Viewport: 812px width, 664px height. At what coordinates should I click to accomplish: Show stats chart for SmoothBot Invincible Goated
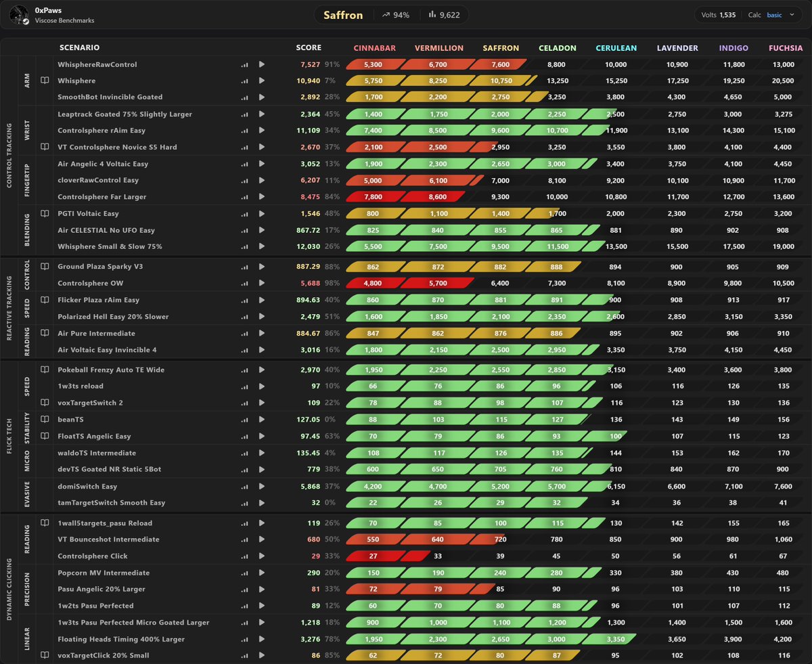[244, 97]
